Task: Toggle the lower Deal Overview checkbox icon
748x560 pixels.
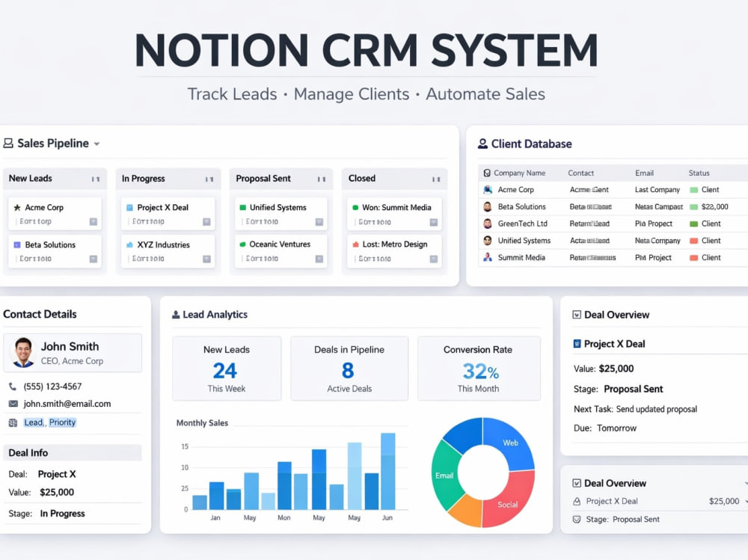Action: [x=577, y=483]
